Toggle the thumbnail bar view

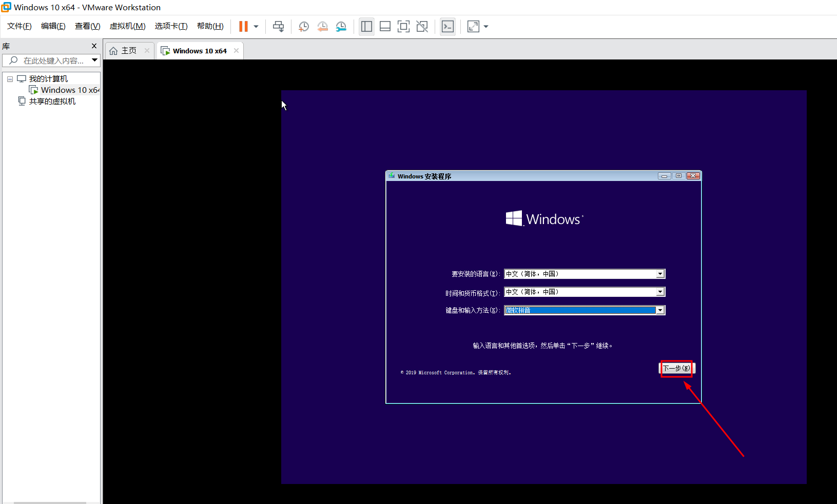point(385,26)
